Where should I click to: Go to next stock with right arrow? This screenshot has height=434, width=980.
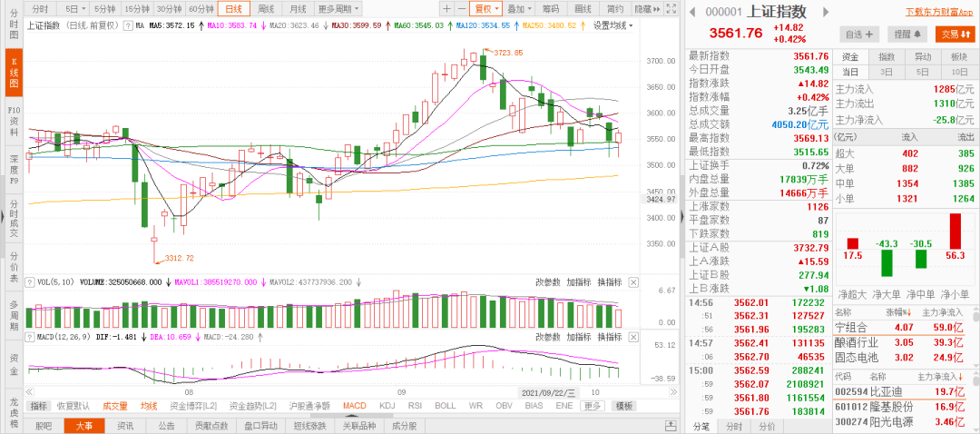826,12
